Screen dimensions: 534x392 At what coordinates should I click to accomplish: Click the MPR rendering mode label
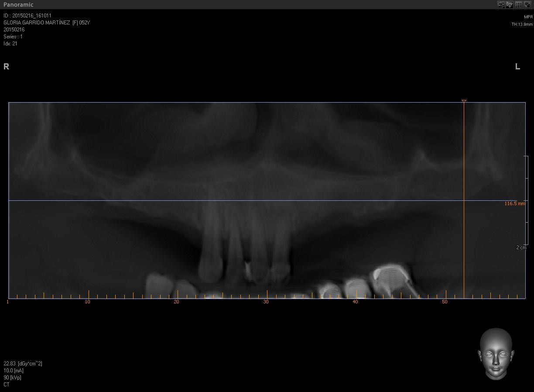[528, 17]
